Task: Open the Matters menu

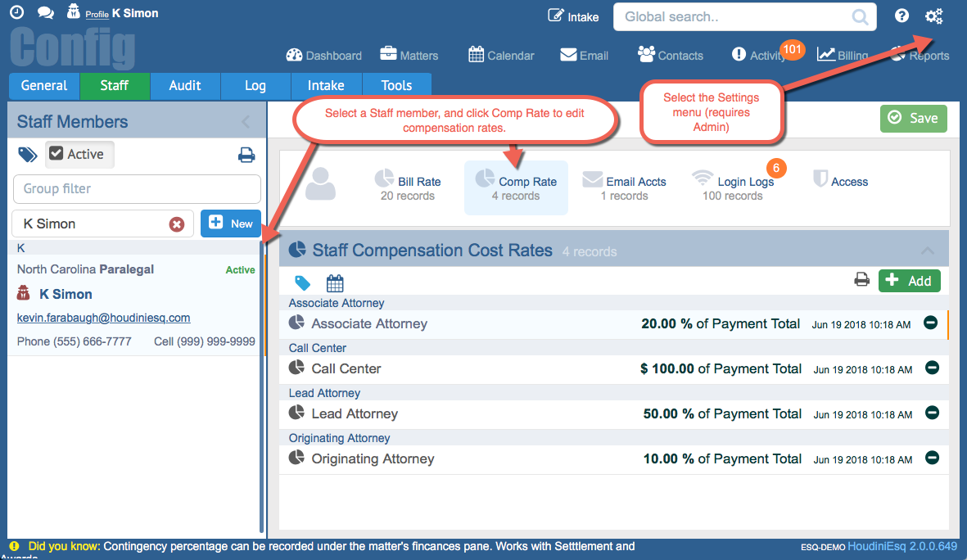Action: click(x=409, y=55)
